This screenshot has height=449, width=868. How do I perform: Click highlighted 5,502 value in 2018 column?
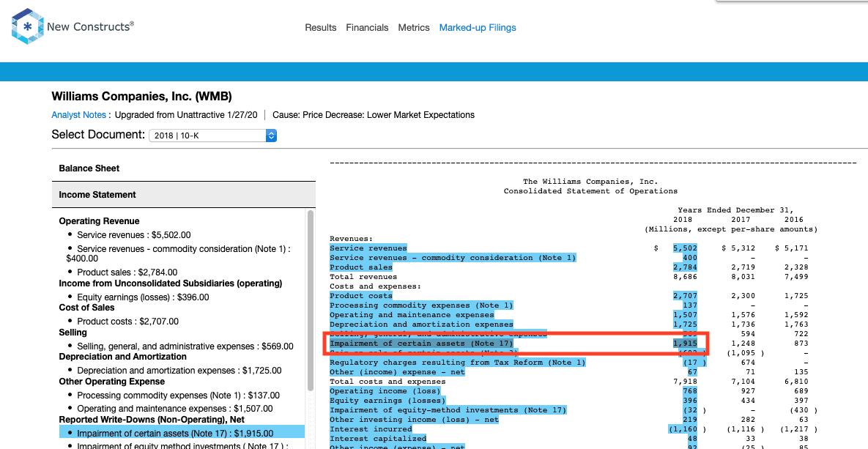tap(686, 248)
